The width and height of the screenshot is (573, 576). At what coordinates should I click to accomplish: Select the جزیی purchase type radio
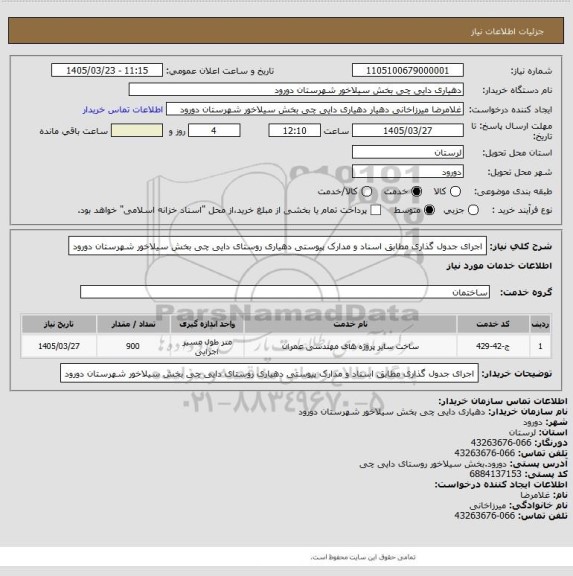(x=473, y=210)
